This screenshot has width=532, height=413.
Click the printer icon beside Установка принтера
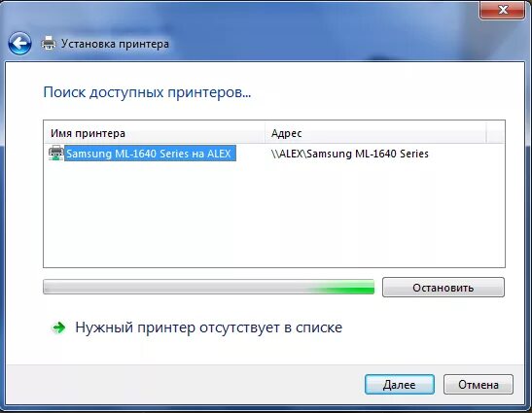point(49,44)
